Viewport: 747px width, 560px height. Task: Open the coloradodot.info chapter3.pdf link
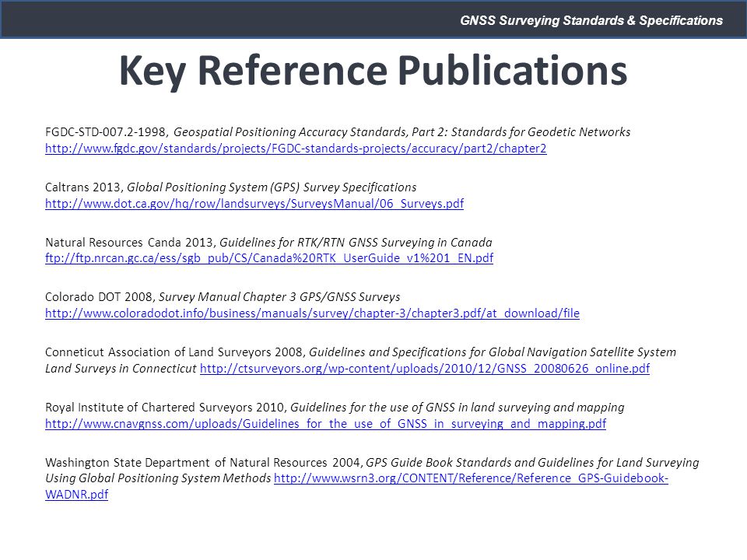click(x=313, y=313)
